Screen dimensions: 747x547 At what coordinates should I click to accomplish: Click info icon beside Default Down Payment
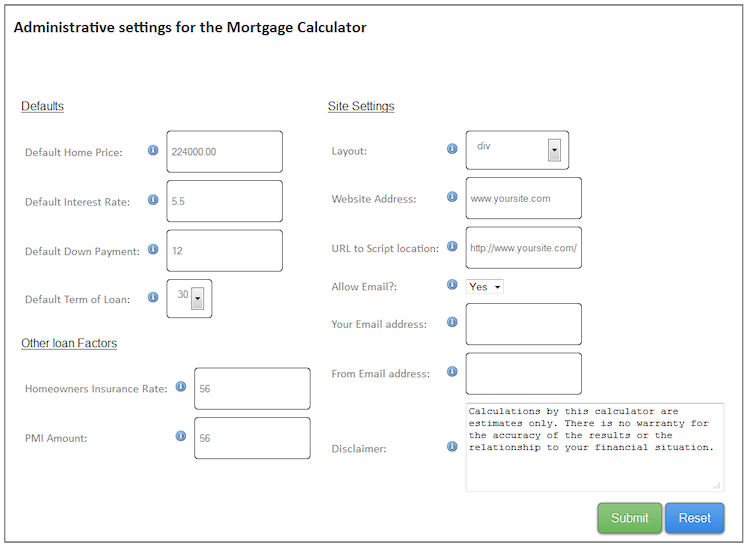click(153, 249)
